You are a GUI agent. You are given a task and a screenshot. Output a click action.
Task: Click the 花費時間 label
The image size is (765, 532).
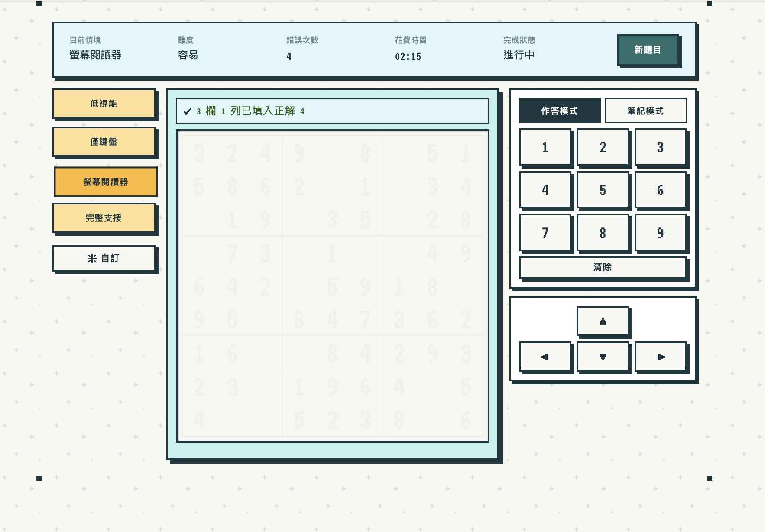(x=411, y=40)
